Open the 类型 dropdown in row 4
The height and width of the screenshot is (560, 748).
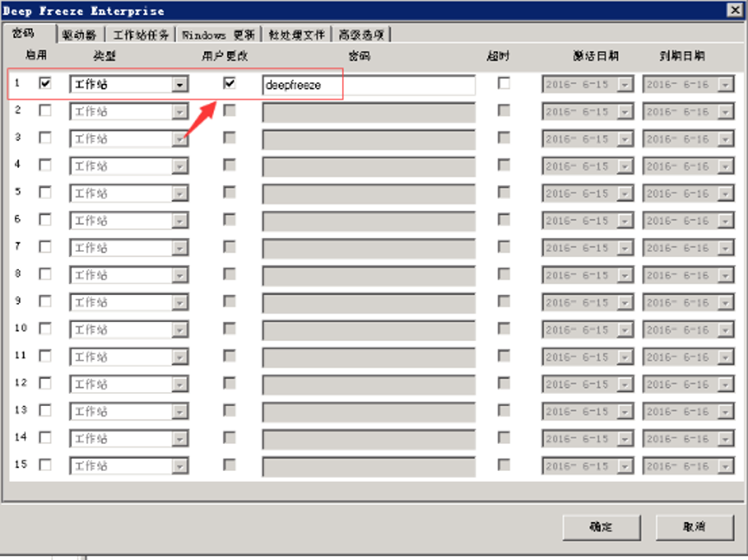point(179,166)
